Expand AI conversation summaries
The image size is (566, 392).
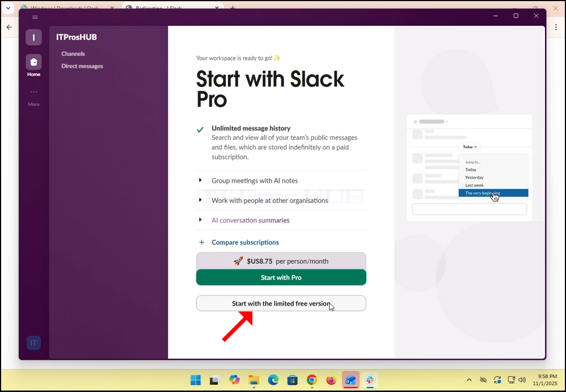(281, 220)
